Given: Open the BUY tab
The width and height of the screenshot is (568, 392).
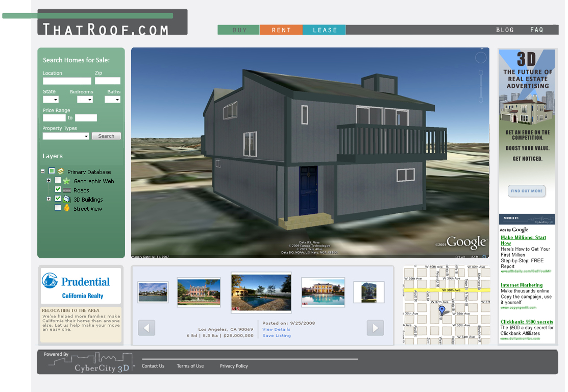Looking at the screenshot, I should (238, 30).
